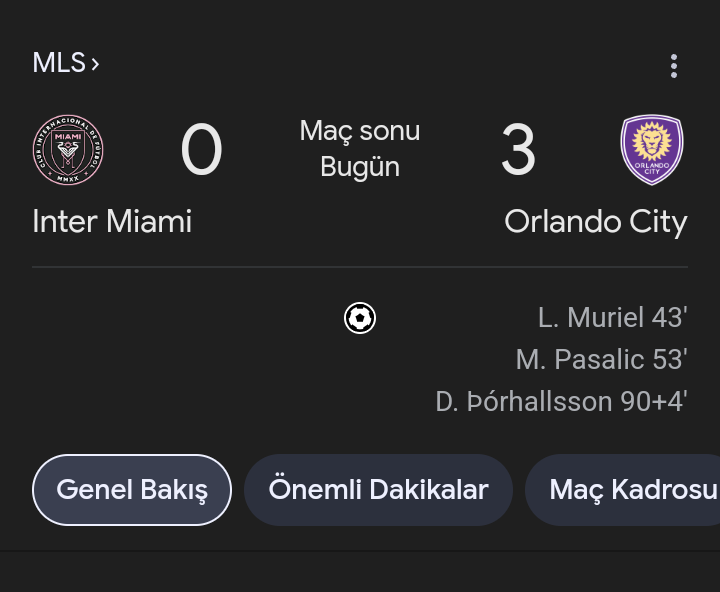Click the Maç sonu status text
Image resolution: width=720 pixels, height=592 pixels.
tap(360, 131)
